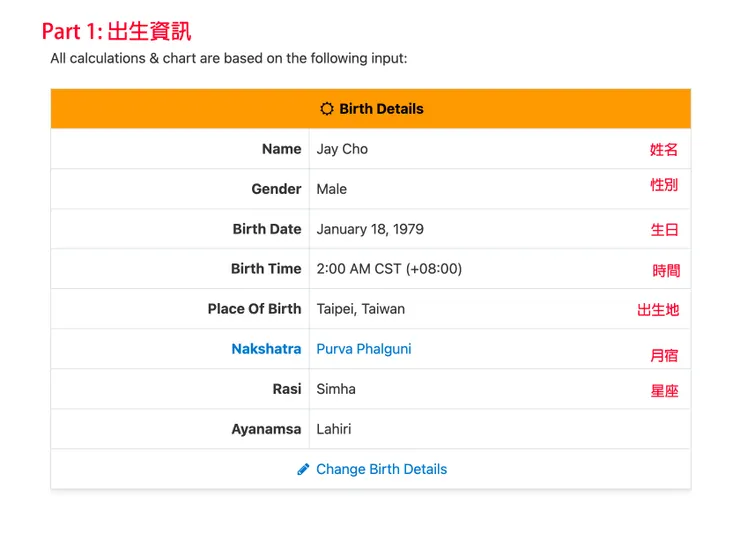
Task: Click the red 星座 annotation
Action: point(664,391)
